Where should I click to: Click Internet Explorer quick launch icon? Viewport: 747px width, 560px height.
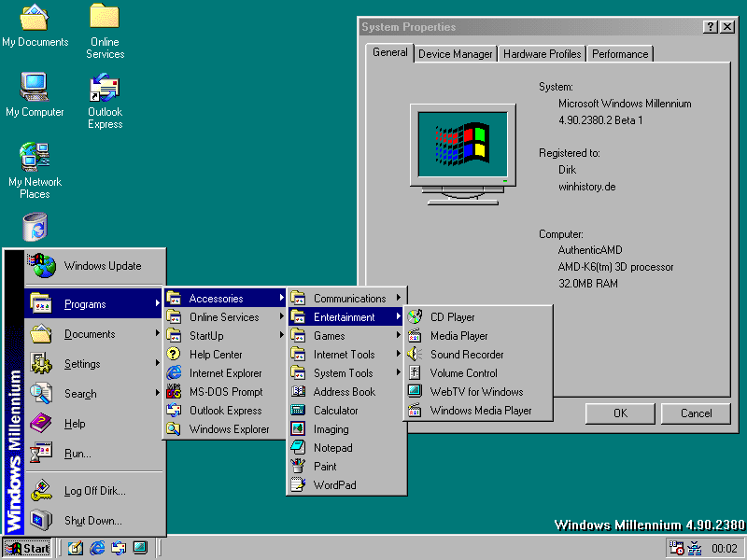(x=97, y=548)
